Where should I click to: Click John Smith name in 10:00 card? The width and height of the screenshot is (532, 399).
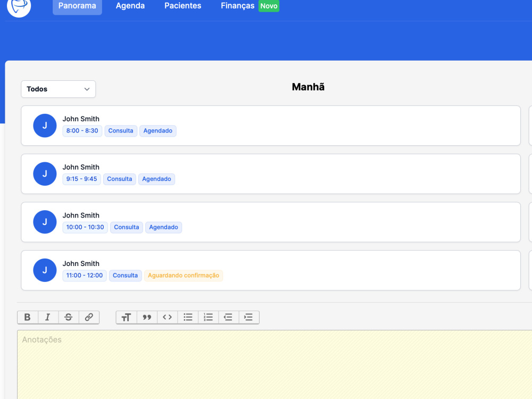(81, 215)
